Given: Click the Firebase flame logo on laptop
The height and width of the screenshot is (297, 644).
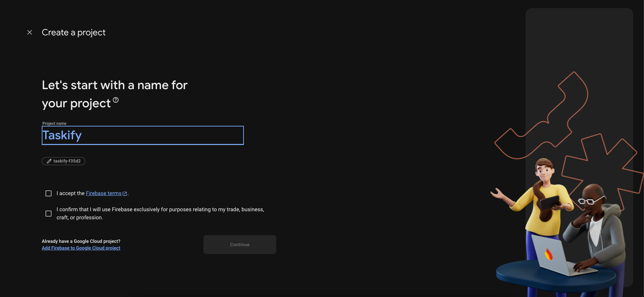Looking at the screenshot, I should (549, 254).
